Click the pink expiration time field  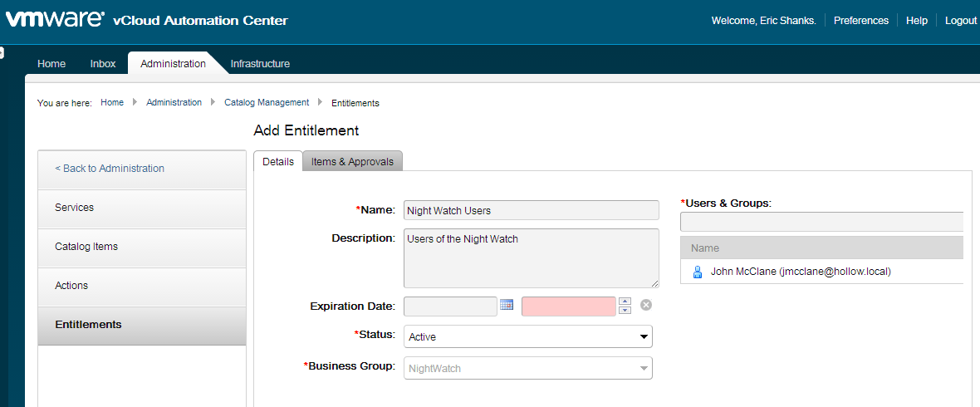coord(568,306)
